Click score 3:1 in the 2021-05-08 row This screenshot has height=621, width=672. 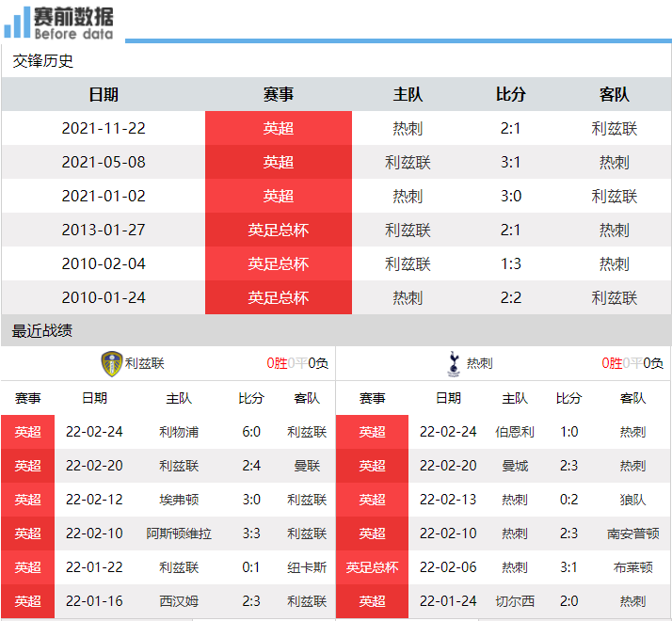tap(510, 162)
